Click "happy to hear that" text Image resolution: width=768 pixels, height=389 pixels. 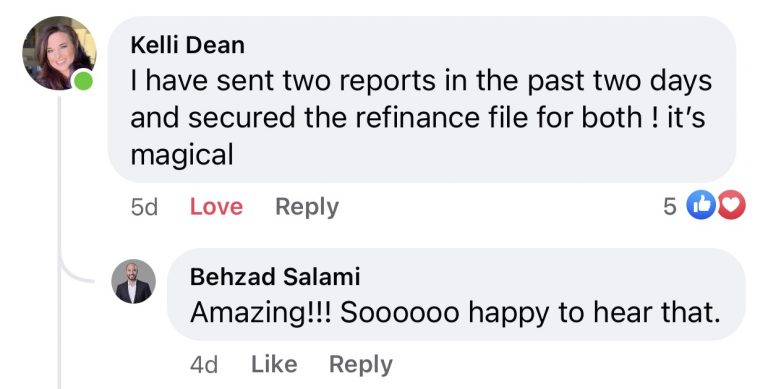pos(594,313)
